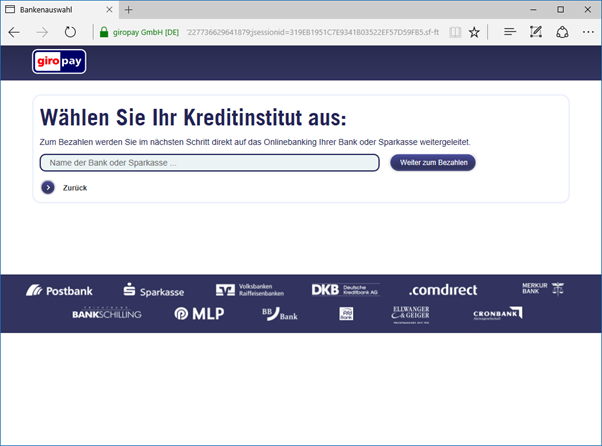The image size is (602, 446).
Task: Click the Share icon in toolbar
Action: [562, 32]
